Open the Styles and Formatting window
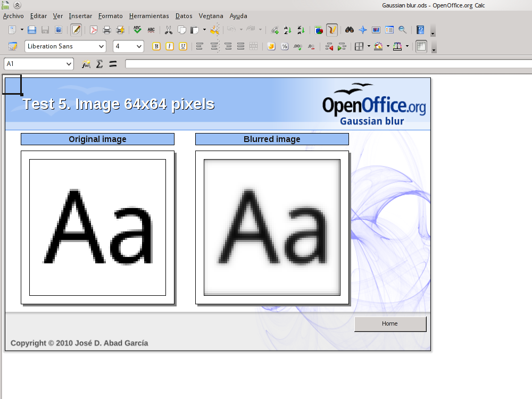This screenshot has height=399, width=532. (13, 46)
